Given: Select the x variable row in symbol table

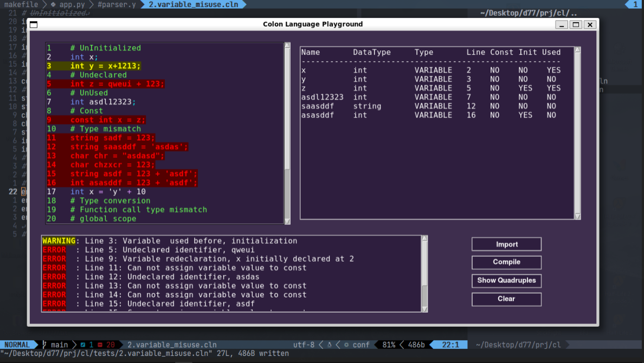Looking at the screenshot, I should click(379, 70).
